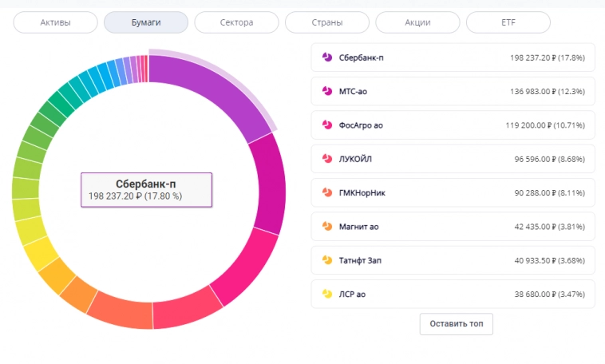
Task: Click the ФосАгро ао pie icon
Action: (326, 125)
